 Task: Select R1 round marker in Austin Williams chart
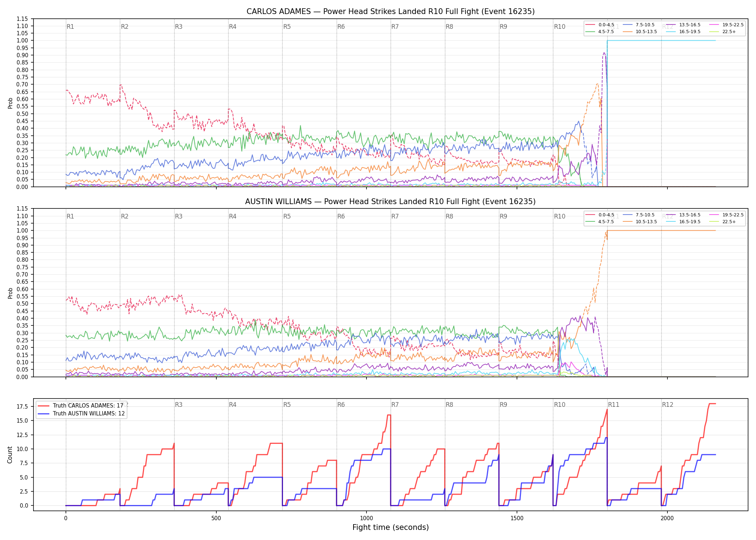(x=70, y=216)
